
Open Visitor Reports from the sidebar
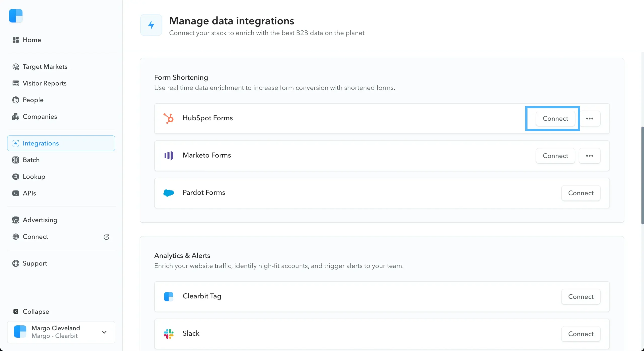(x=45, y=83)
